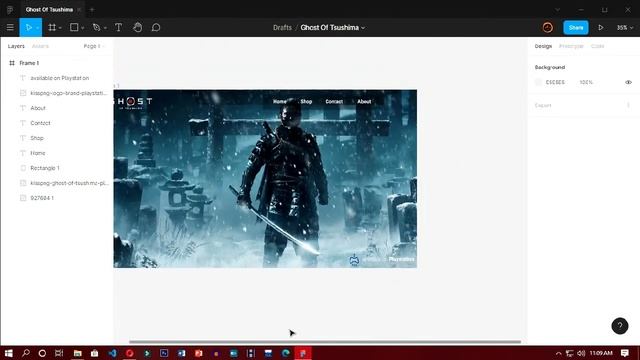Click the blue Share button
This screenshot has width=640, height=360.
[x=576, y=27]
